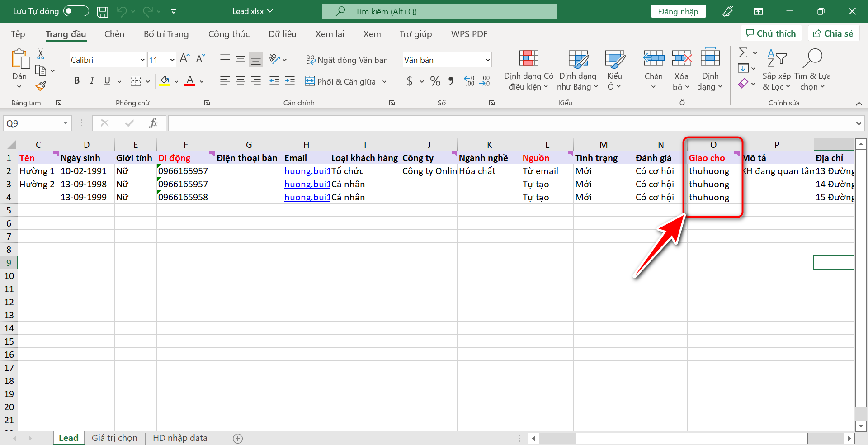Viewport: 868px width, 445px height.
Task: Open the WPS PDF tab
Action: click(x=469, y=34)
